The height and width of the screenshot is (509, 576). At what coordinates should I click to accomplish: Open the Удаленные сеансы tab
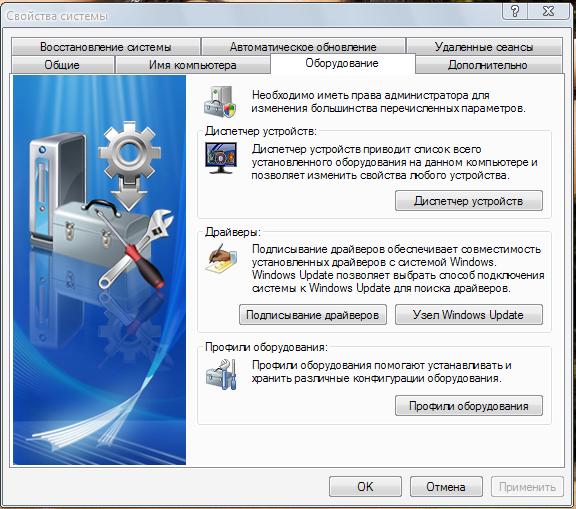coord(484,47)
